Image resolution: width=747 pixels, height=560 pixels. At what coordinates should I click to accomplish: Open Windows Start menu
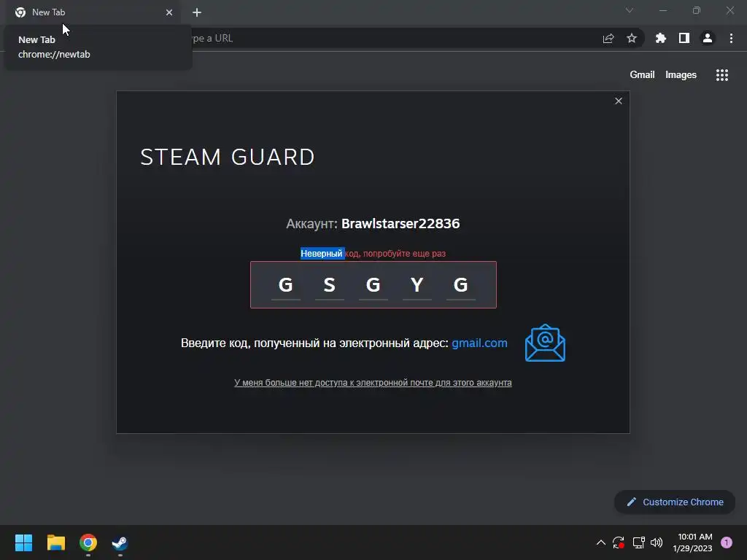[23, 542]
